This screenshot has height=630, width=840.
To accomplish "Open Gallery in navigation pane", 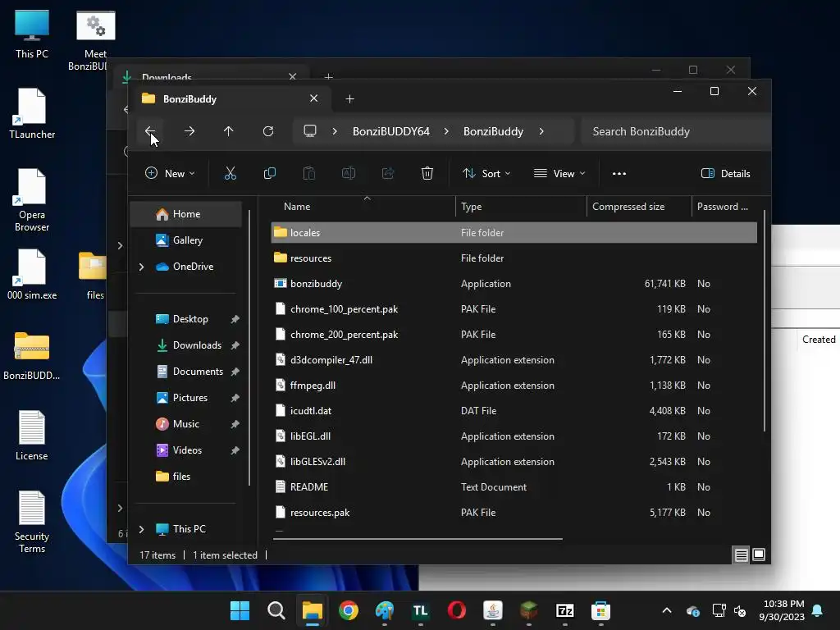I will click(186, 240).
